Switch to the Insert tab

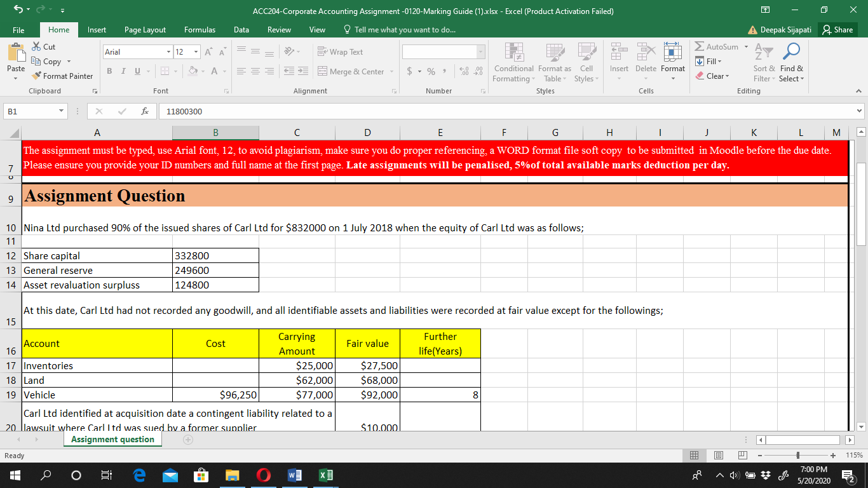[97, 30]
